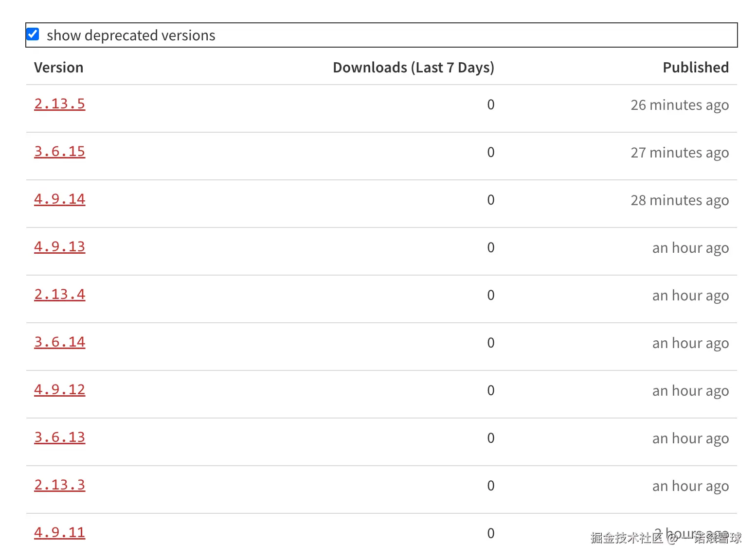This screenshot has height=559, width=756.
Task: Click download count for version 4.9.11
Action: point(490,533)
